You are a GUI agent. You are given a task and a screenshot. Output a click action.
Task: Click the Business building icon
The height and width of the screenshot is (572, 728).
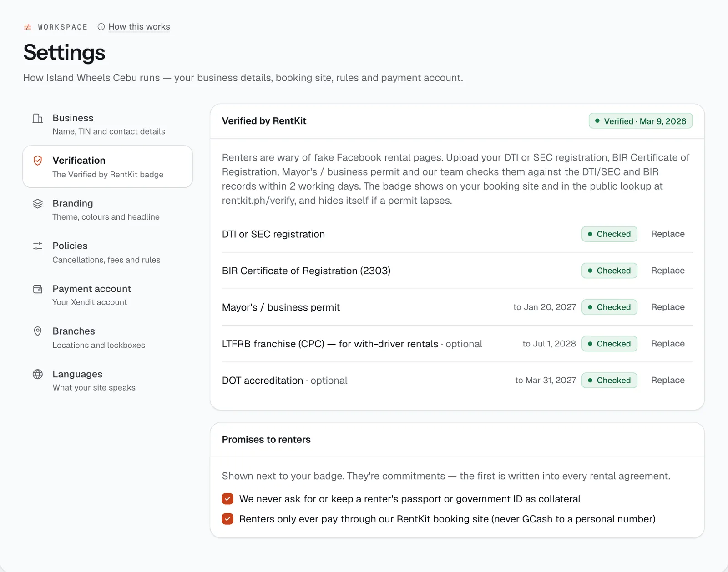pyautogui.click(x=38, y=119)
